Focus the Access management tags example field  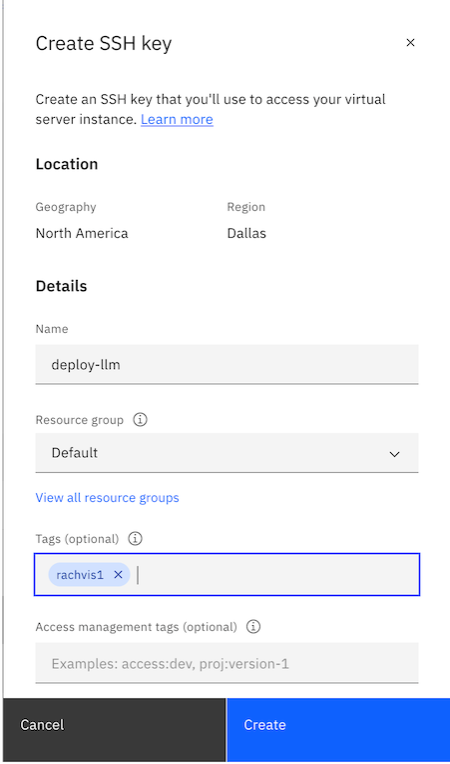[x=226, y=663]
